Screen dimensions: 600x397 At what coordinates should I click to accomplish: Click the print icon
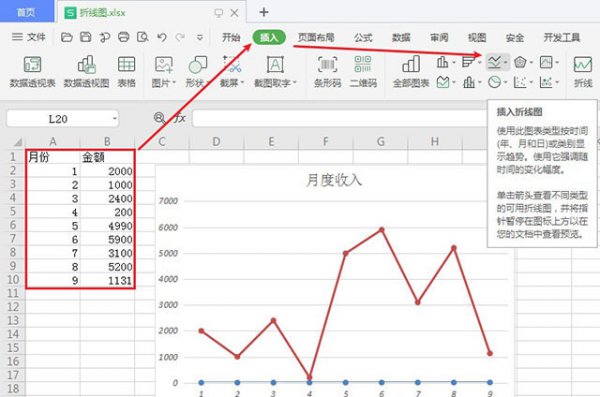pos(124,37)
